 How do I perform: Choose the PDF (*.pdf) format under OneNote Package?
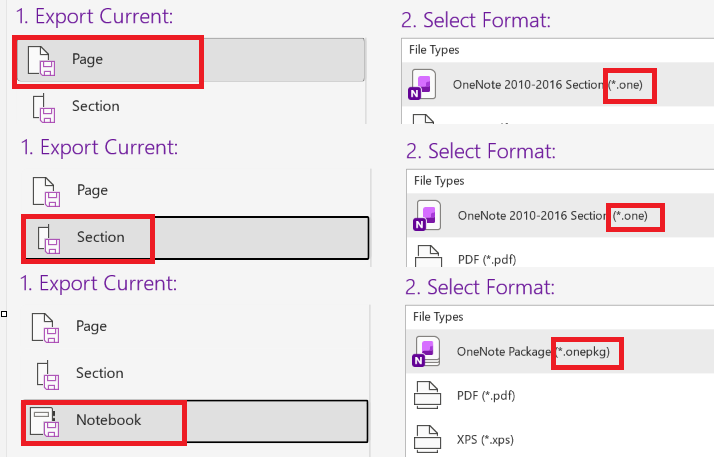[x=486, y=396]
